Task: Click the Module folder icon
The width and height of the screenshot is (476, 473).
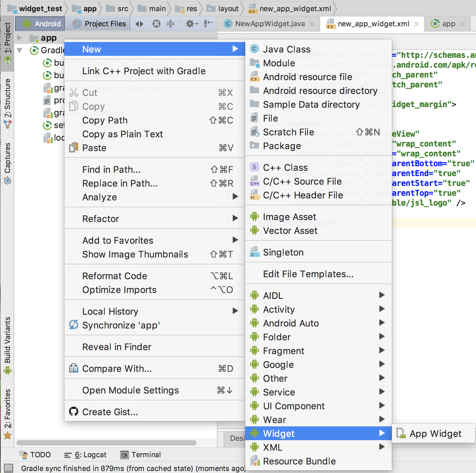Action: pos(254,63)
